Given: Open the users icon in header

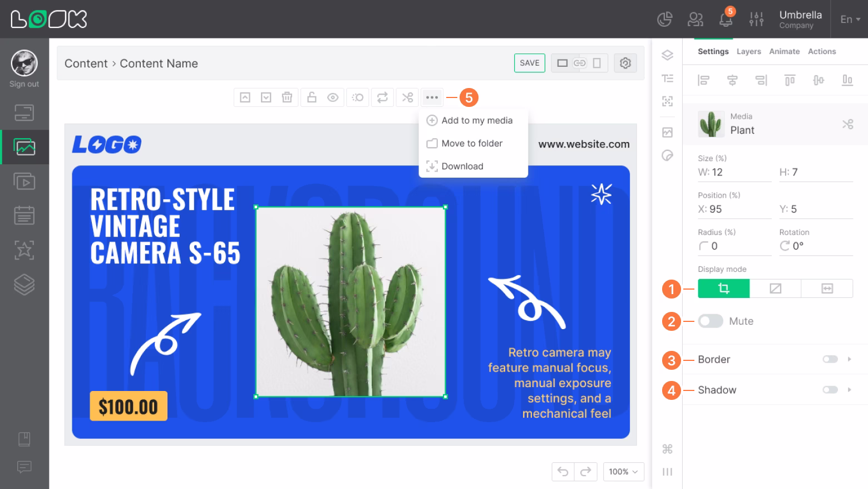Looking at the screenshot, I should pos(696,19).
